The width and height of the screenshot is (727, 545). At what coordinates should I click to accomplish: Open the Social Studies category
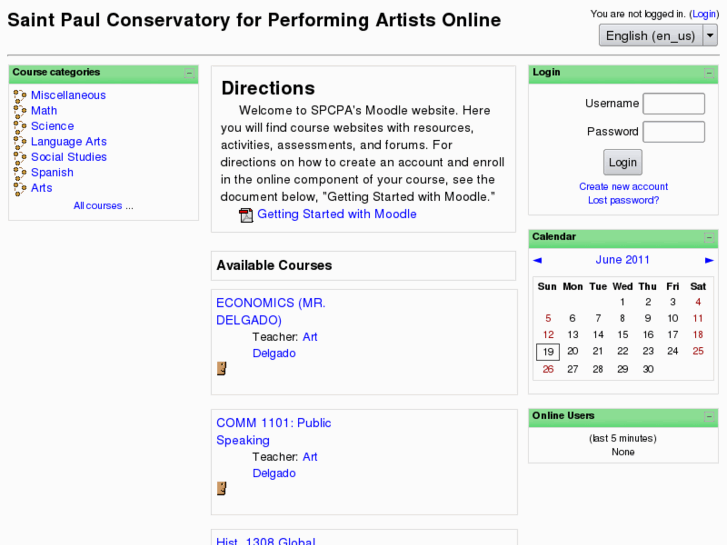pyautogui.click(x=68, y=157)
